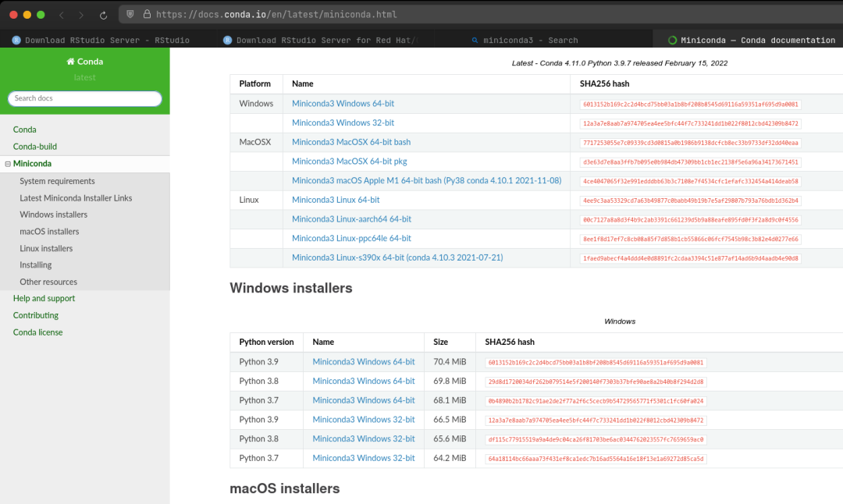Download Python 3.7 Miniconda3 Windows 64-bit
Screen dimensions: 843x504
pos(364,400)
